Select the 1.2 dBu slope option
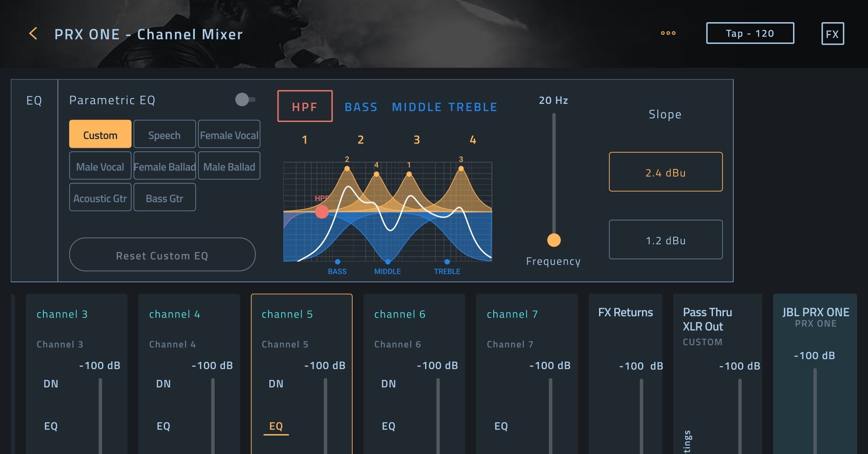 tap(665, 239)
